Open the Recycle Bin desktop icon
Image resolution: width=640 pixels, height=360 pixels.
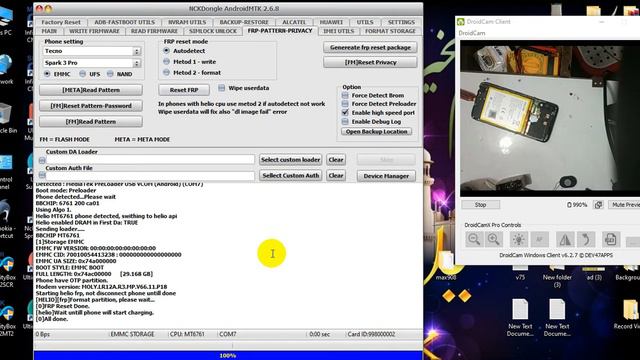6,118
